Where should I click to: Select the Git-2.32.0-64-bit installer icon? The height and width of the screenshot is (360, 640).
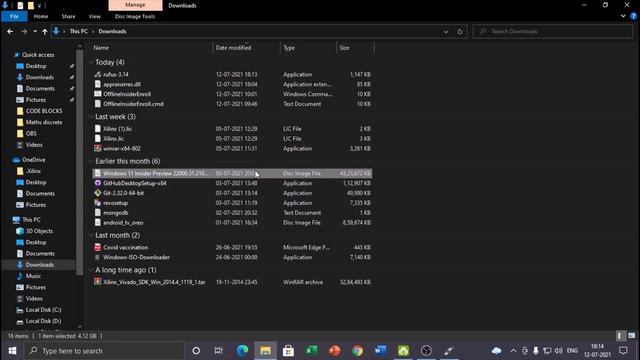click(x=98, y=193)
